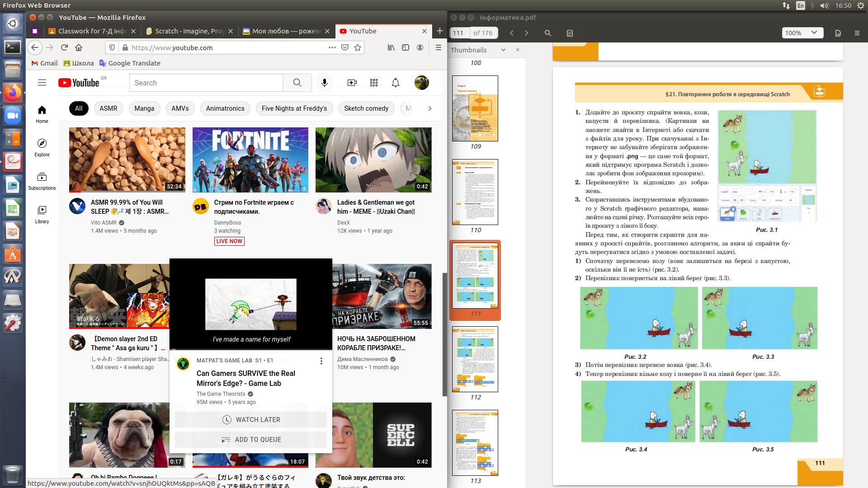Click the WATCH LATER button
Screen dimensions: 868x488
[x=251, y=420]
